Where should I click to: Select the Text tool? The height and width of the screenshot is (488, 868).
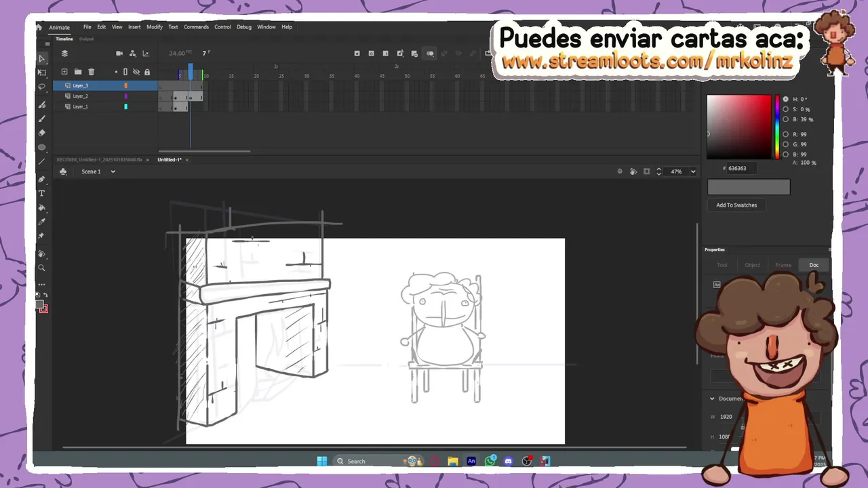tap(42, 193)
